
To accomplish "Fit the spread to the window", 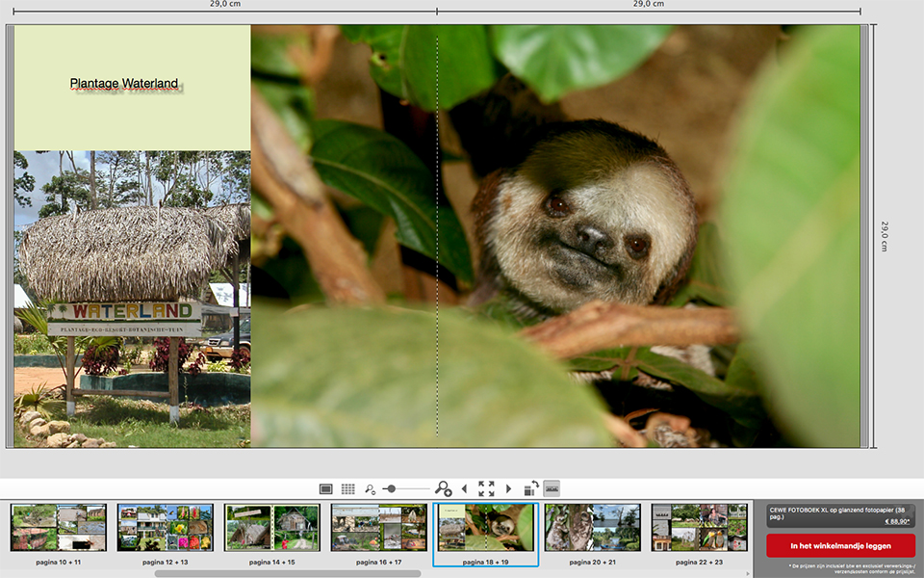I will point(486,489).
